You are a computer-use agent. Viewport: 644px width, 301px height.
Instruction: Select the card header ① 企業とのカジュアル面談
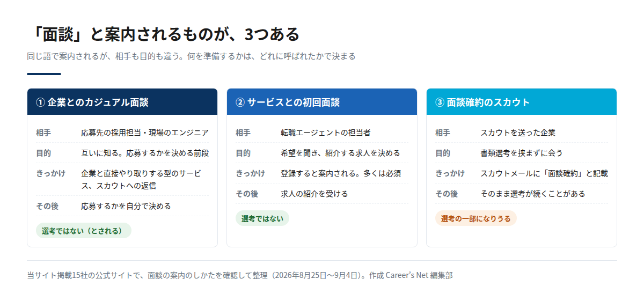[122, 102]
